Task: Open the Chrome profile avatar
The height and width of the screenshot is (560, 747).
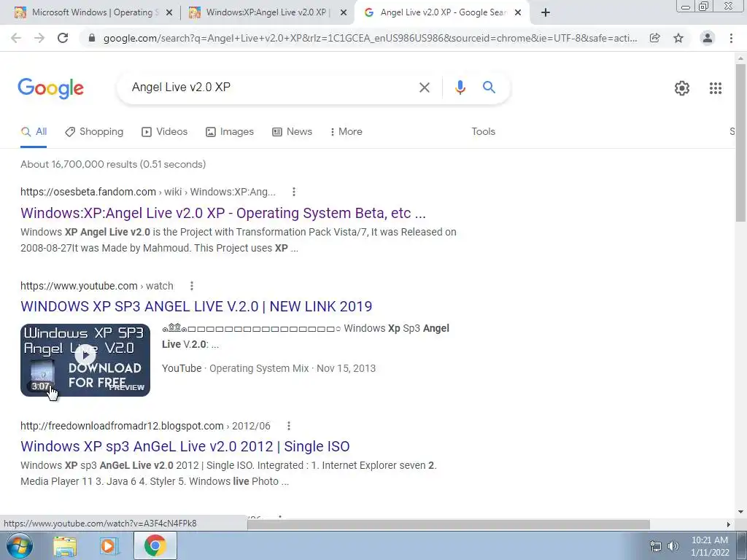Action: 708,38
